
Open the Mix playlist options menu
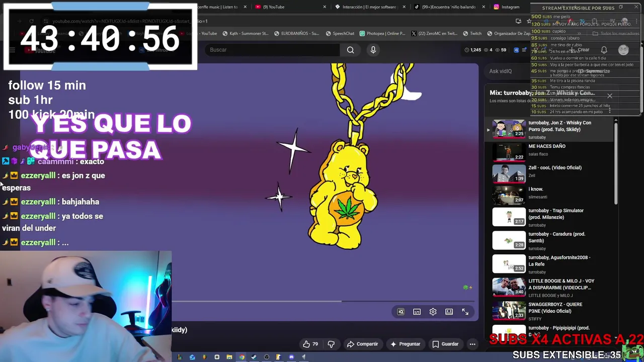[609, 110]
